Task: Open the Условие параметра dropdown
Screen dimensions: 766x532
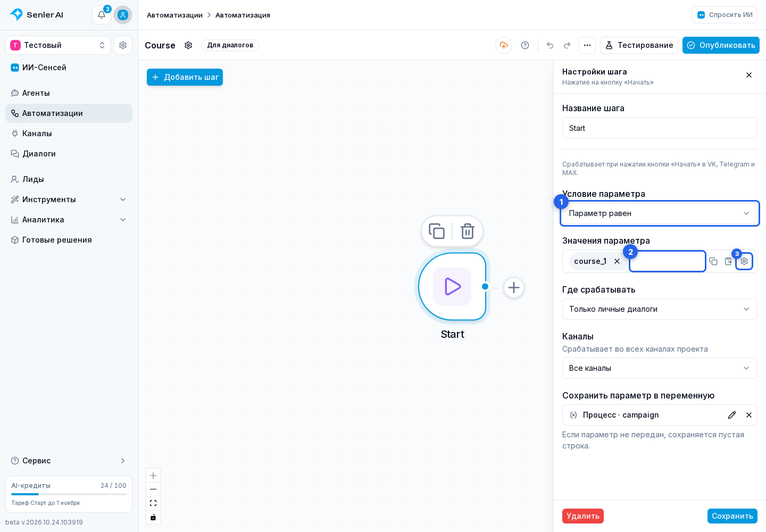Action: click(660, 213)
